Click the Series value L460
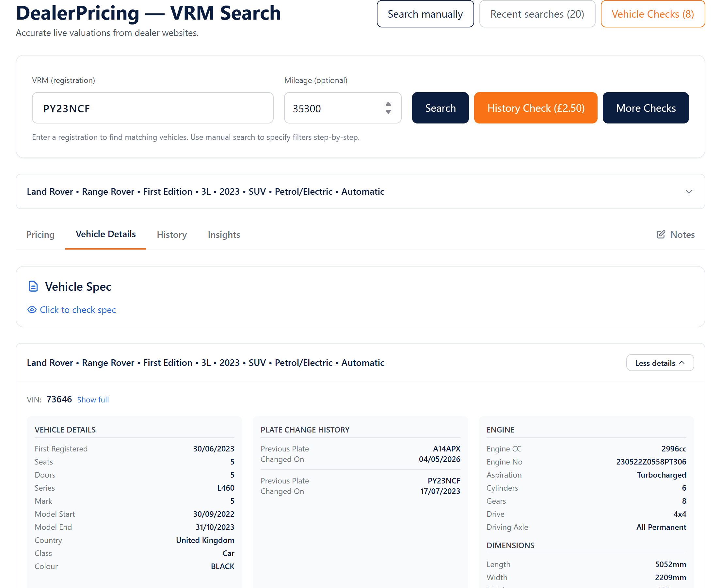721x588 pixels. (x=226, y=488)
